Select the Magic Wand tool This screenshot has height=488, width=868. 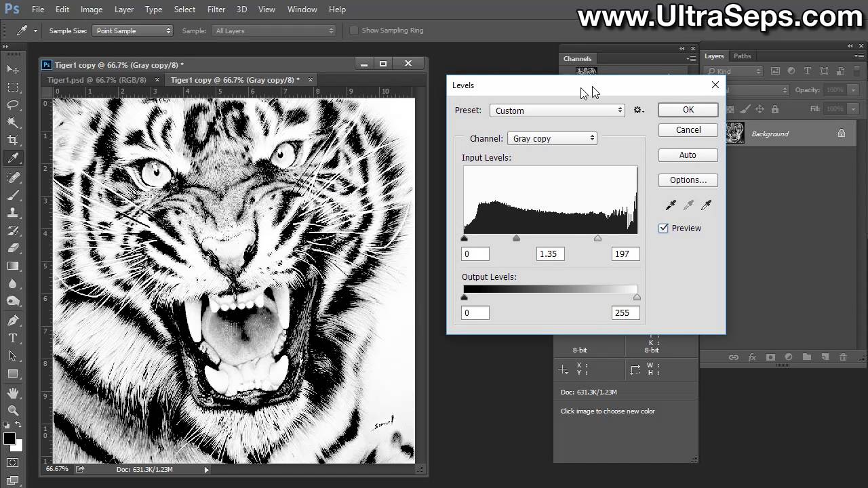point(13,122)
